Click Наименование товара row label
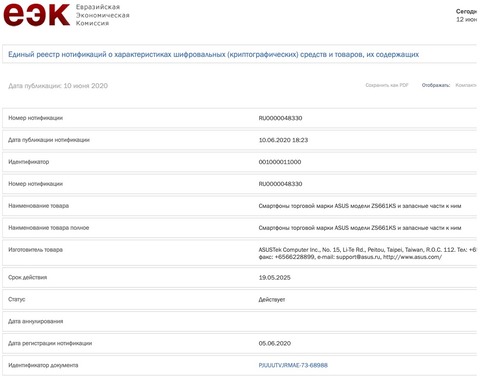 pos(38,206)
